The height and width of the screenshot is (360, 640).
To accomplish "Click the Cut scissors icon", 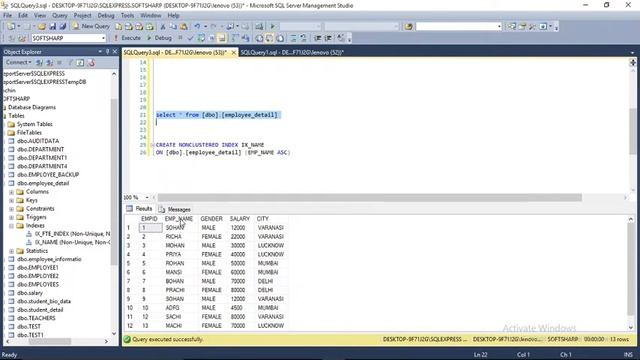I will [163, 27].
